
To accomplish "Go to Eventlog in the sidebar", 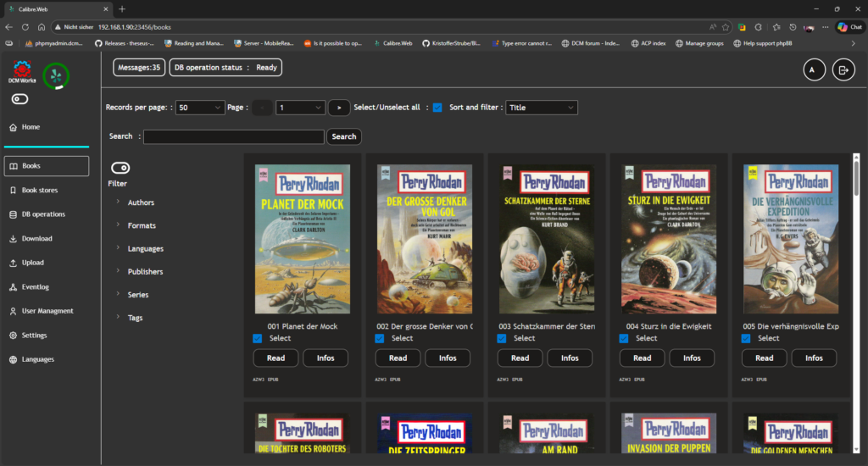I will point(36,287).
